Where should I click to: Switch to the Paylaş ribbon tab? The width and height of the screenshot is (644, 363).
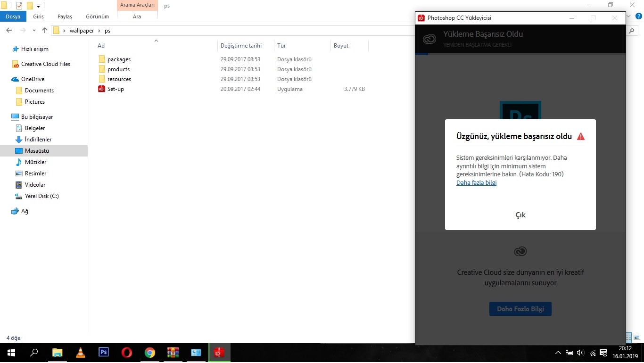click(65, 16)
